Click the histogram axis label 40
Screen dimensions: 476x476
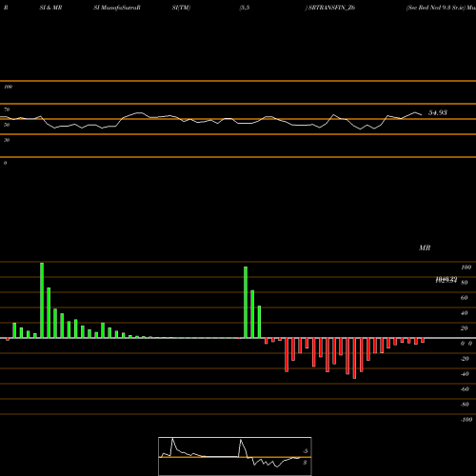coord(464,313)
